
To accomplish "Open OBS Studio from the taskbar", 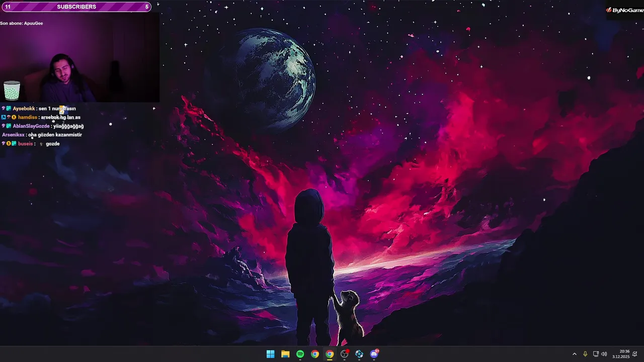I will (344, 354).
